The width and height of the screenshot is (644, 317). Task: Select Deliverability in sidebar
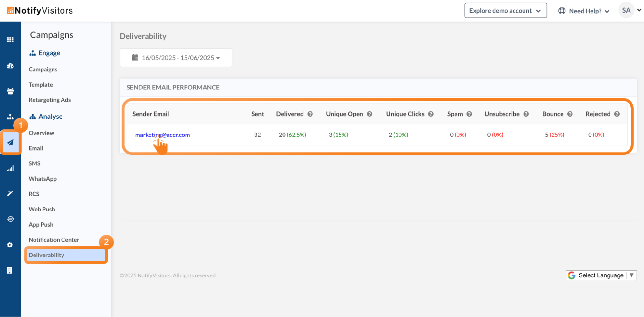pos(66,255)
